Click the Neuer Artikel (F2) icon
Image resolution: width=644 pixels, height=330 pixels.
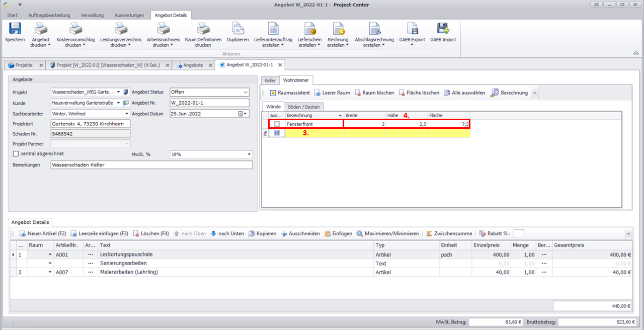click(23, 234)
